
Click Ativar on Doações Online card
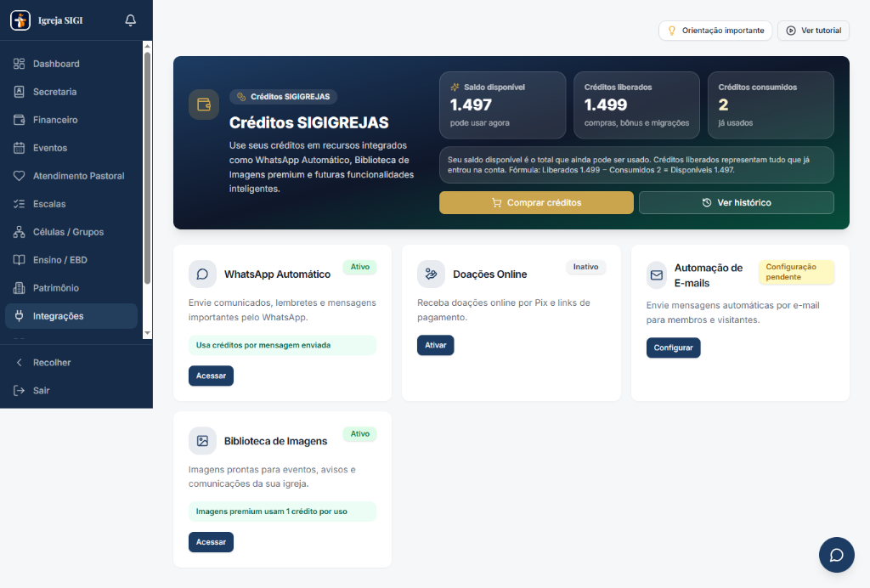click(x=436, y=345)
